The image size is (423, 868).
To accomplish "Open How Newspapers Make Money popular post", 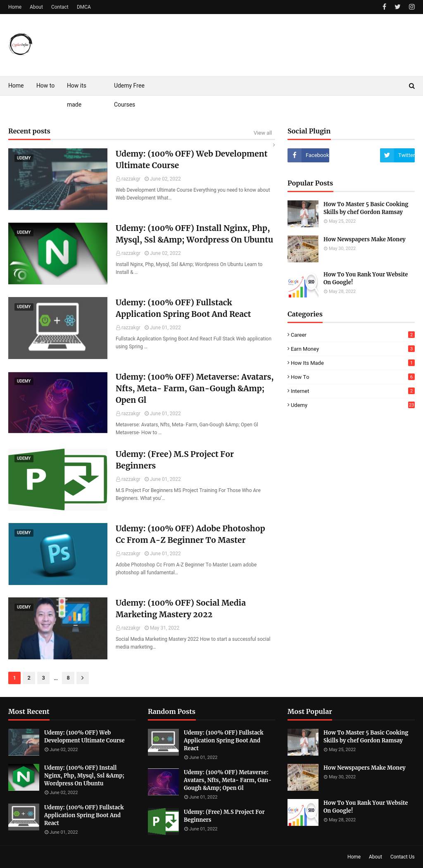I will (x=364, y=240).
